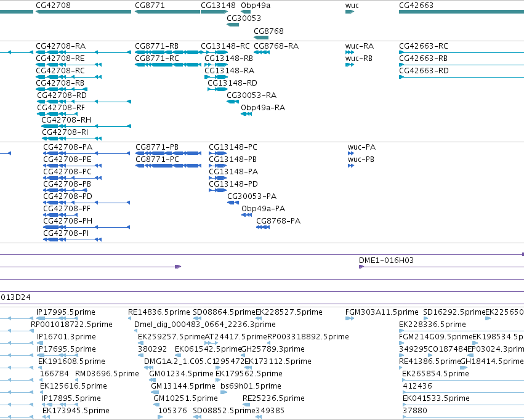Select protein CG13148-PC
This screenshot has width=524, height=420.
pos(233,147)
